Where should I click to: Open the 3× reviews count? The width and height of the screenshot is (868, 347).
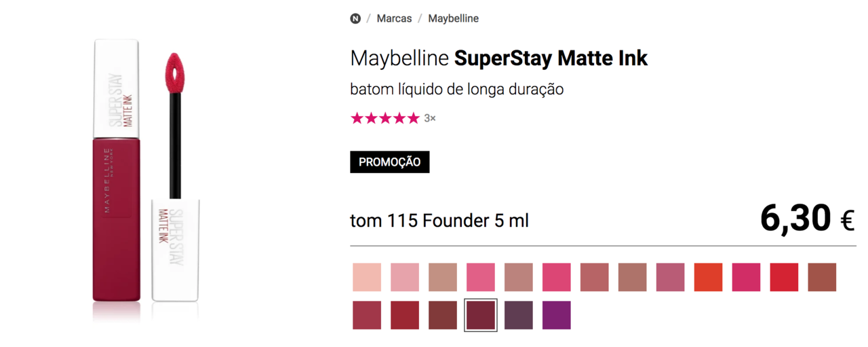[x=430, y=119]
